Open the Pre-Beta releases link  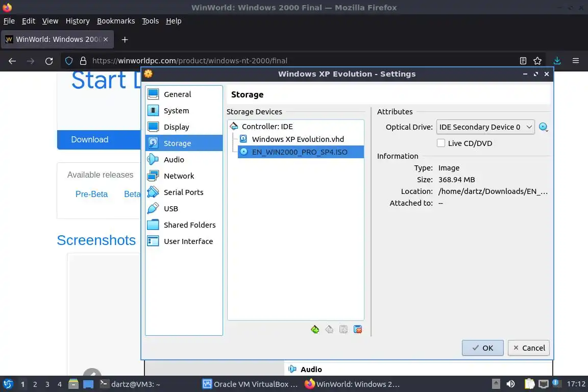(91, 194)
